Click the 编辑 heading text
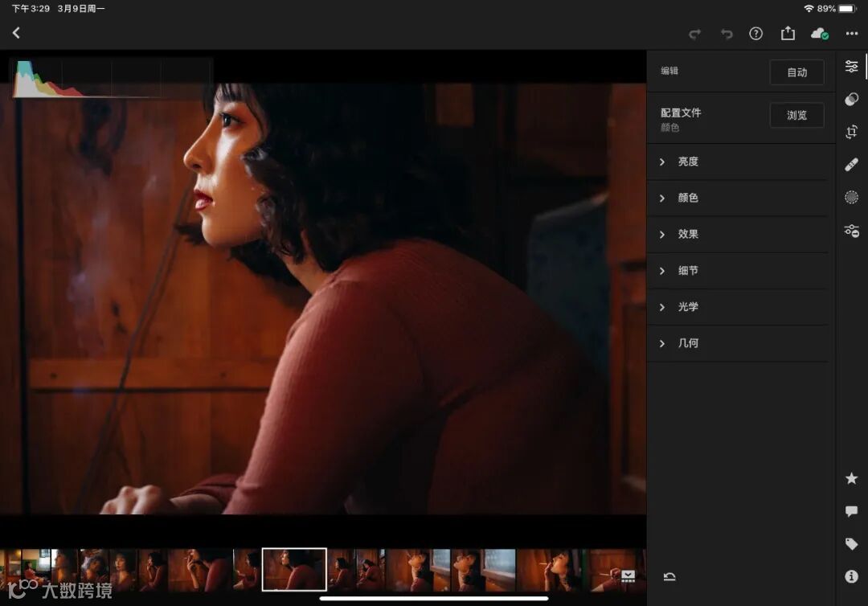This screenshot has width=868, height=606. click(x=669, y=71)
